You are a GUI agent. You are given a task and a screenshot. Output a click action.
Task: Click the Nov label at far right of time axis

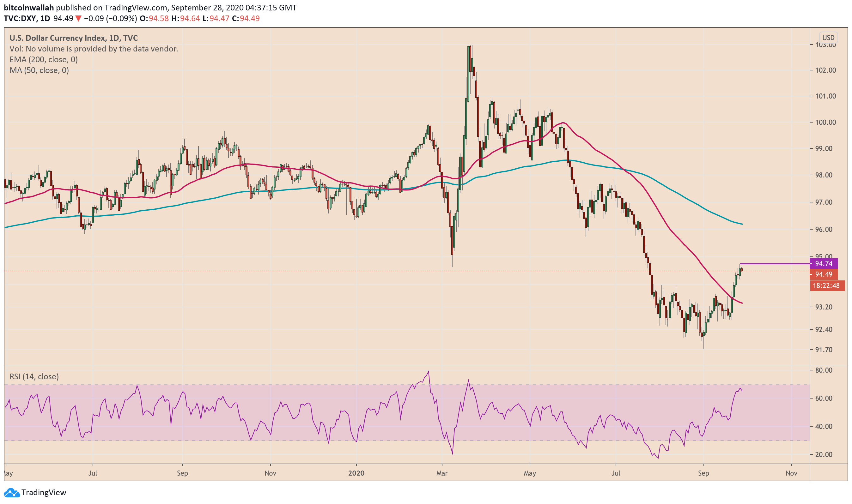pos(792,474)
